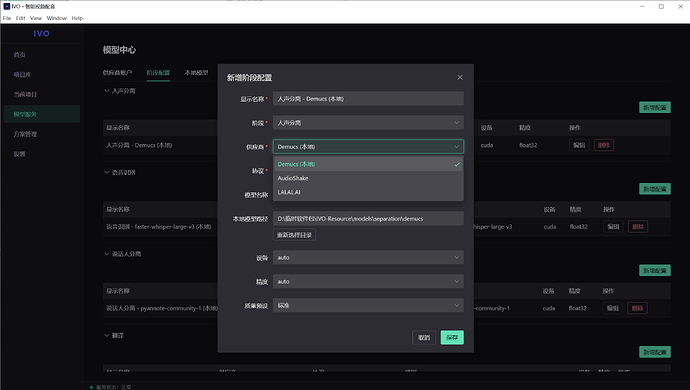This screenshot has width=690, height=390.
Task: Open the Edit menu
Action: click(x=21, y=18)
